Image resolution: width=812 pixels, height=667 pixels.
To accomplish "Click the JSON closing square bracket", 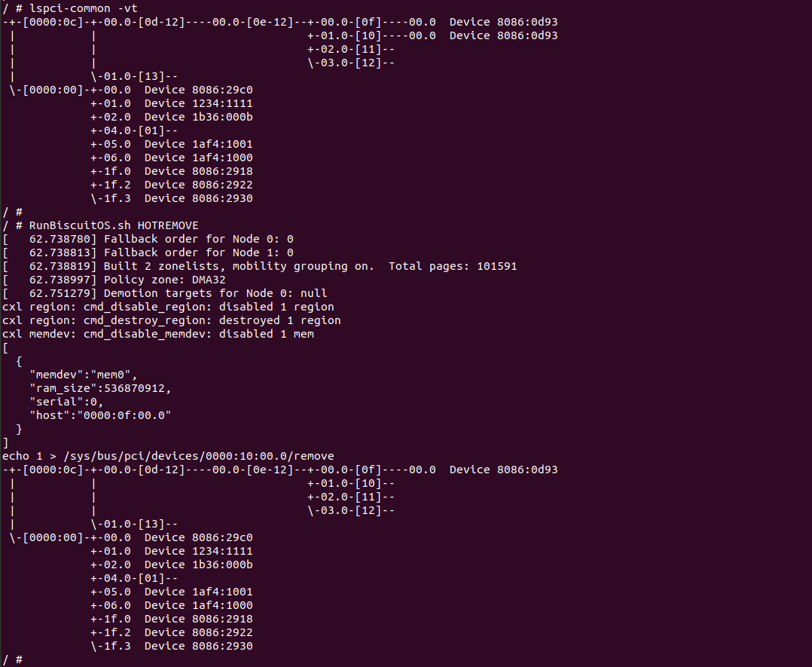I will click(x=6, y=442).
